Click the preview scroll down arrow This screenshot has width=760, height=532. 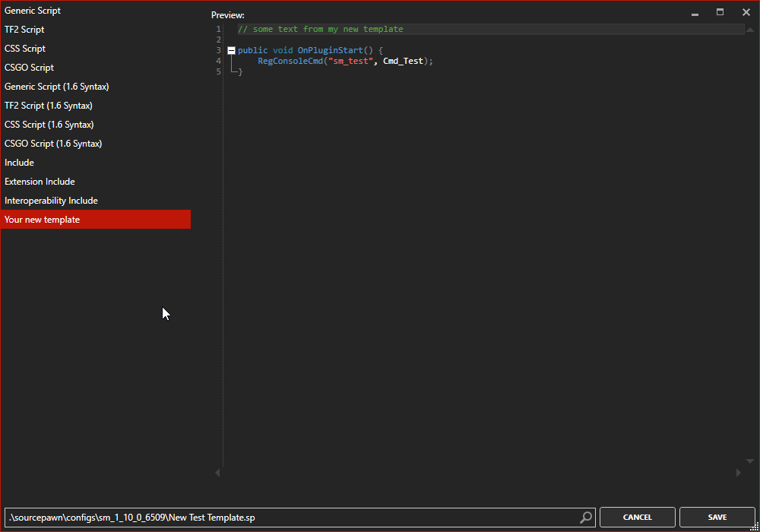click(x=750, y=461)
